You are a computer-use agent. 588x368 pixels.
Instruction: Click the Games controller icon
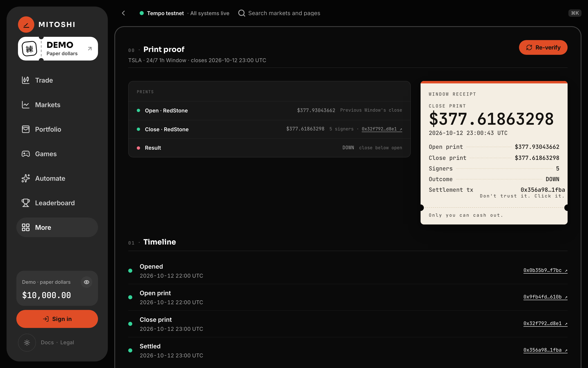coord(26,154)
